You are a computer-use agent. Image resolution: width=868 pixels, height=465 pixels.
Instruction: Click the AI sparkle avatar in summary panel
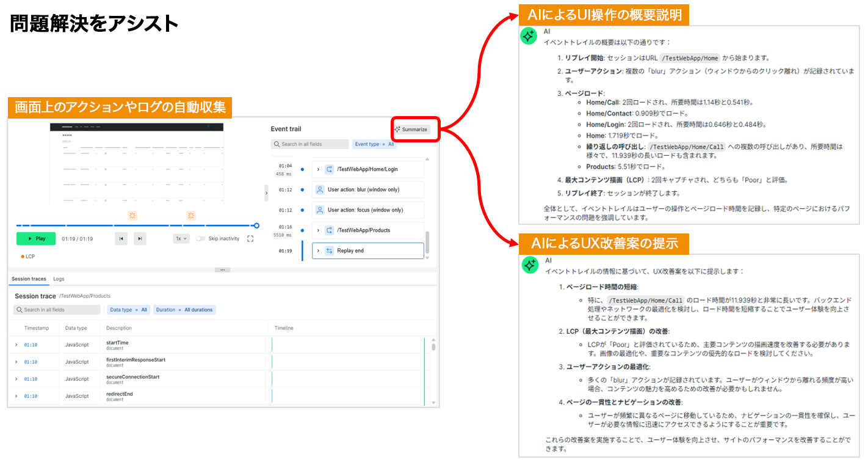(528, 36)
